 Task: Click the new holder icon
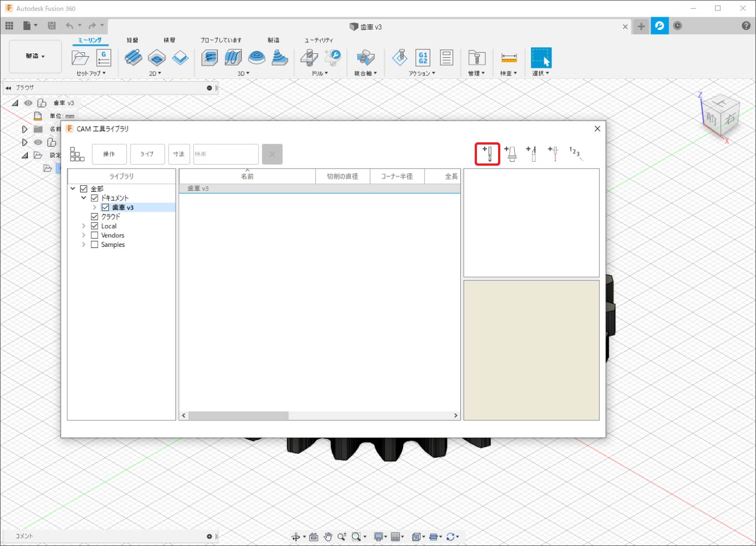click(x=510, y=153)
